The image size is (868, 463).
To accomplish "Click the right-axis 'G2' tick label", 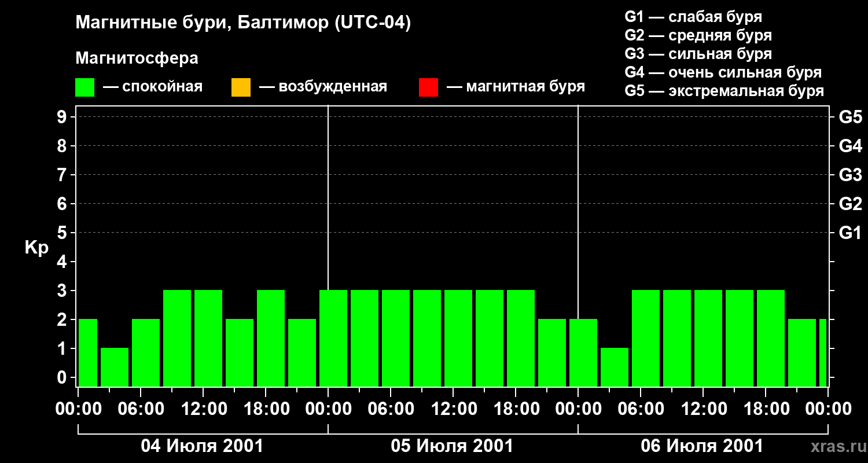I will pyautogui.click(x=850, y=204).
